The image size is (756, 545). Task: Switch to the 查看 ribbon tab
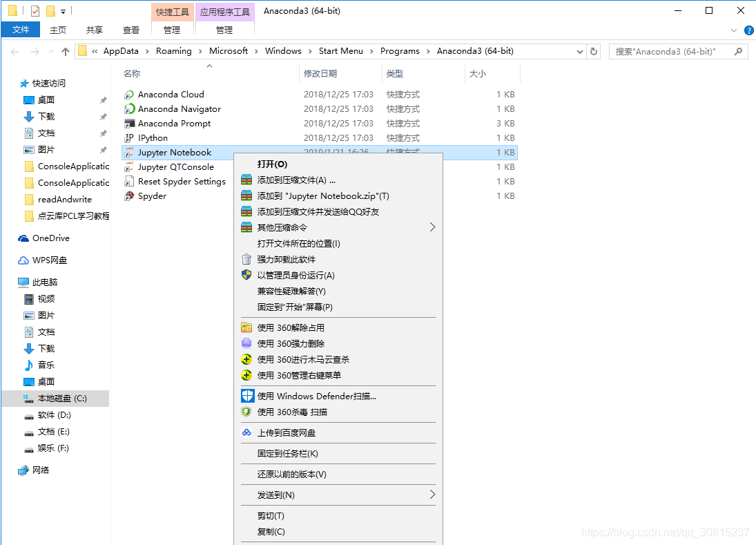131,30
